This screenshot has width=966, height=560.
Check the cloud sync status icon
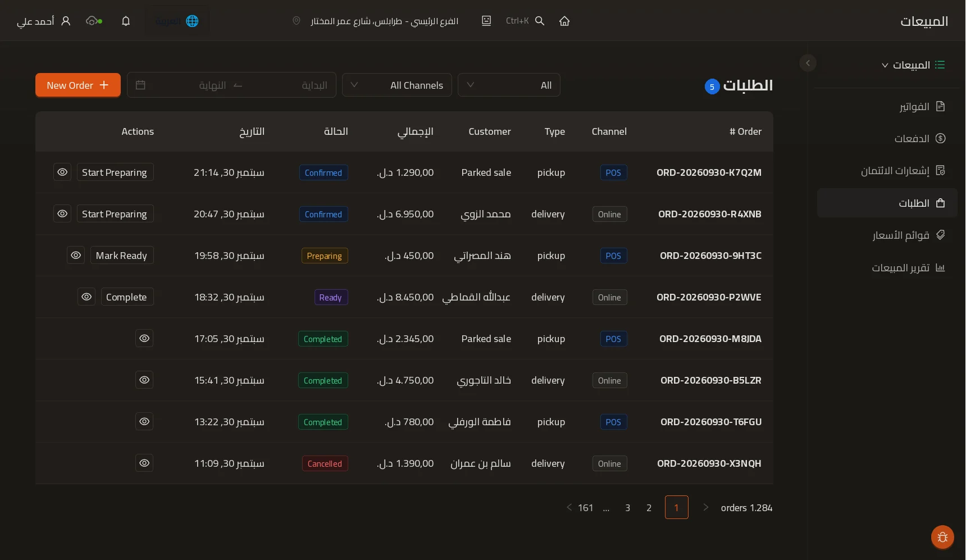click(x=94, y=21)
